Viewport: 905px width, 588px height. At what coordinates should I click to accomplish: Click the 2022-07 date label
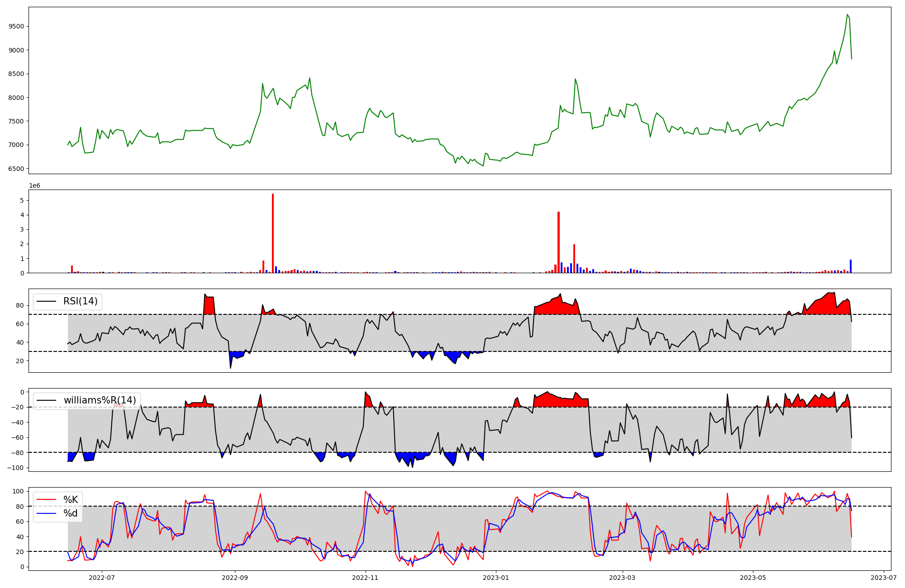tap(102, 578)
